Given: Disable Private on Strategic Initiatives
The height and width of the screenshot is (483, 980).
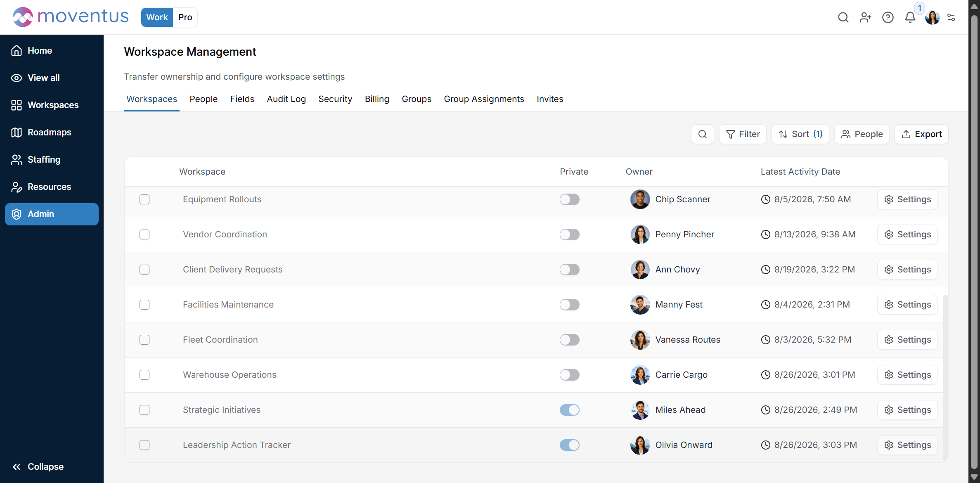Looking at the screenshot, I should pos(569,410).
